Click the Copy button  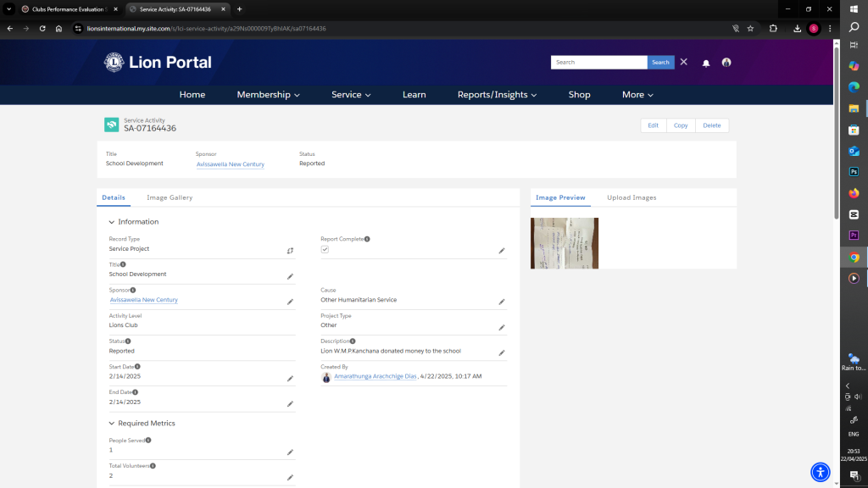pos(681,125)
